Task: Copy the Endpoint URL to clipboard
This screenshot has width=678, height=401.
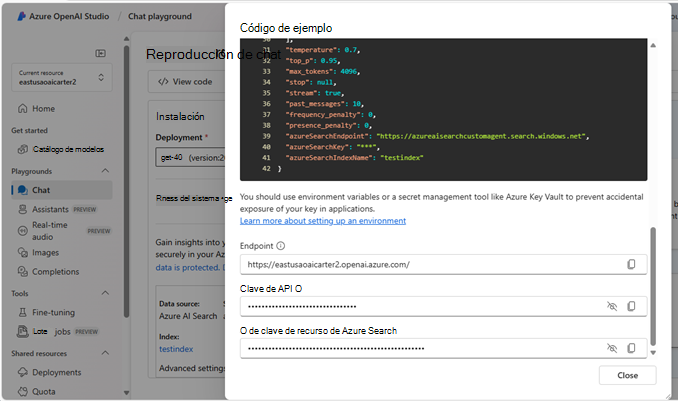Action: tap(631, 264)
